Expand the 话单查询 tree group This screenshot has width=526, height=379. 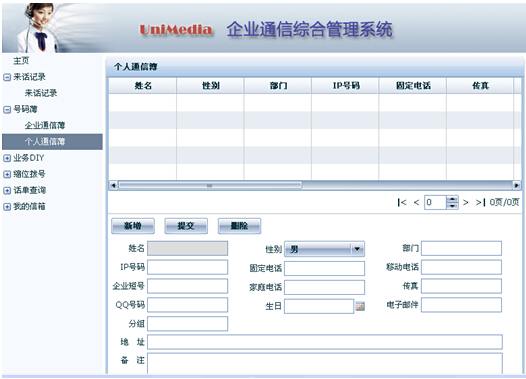point(7,191)
